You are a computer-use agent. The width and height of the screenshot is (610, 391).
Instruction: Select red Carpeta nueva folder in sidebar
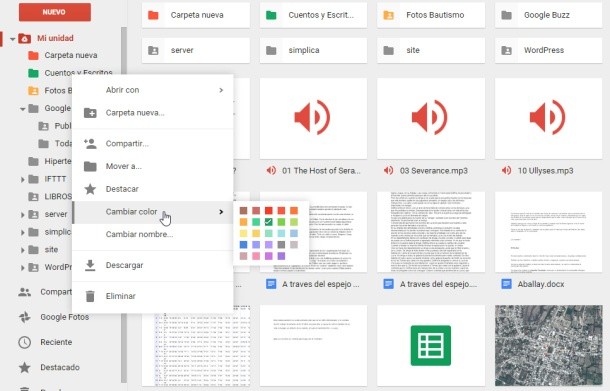click(33, 55)
